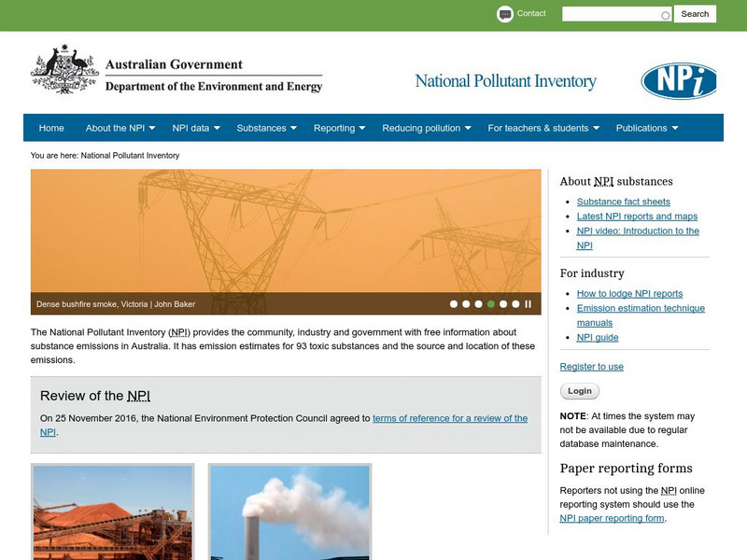This screenshot has width=747, height=560.
Task: Open the red ore stockpile thumbnail
Action: [x=112, y=511]
